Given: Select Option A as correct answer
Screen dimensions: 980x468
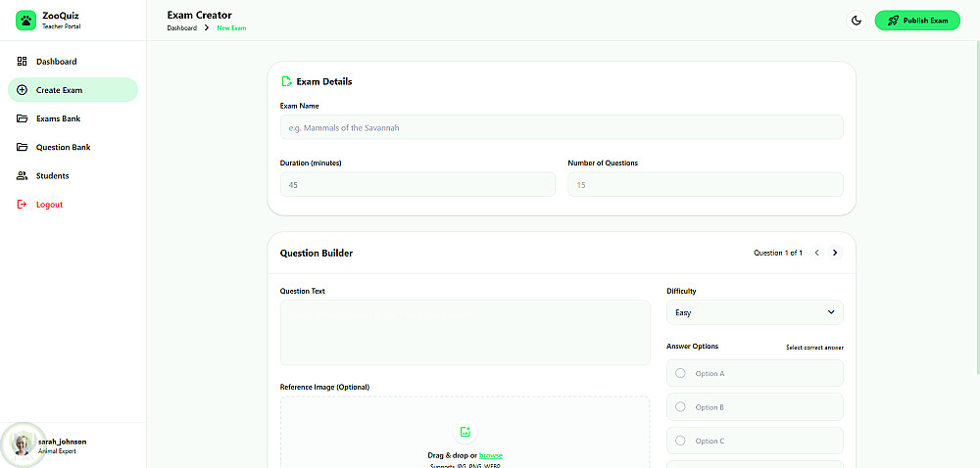Looking at the screenshot, I should (681, 373).
